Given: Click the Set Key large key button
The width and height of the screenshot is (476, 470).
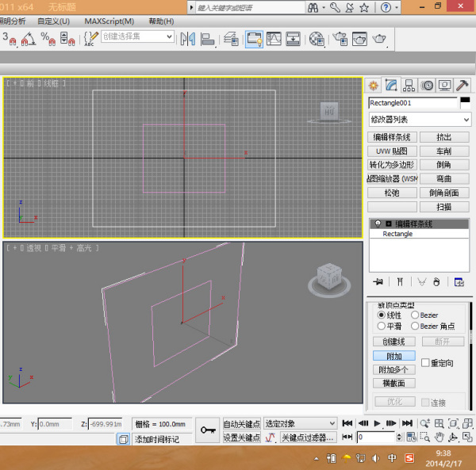Looking at the screenshot, I should coord(208,430).
